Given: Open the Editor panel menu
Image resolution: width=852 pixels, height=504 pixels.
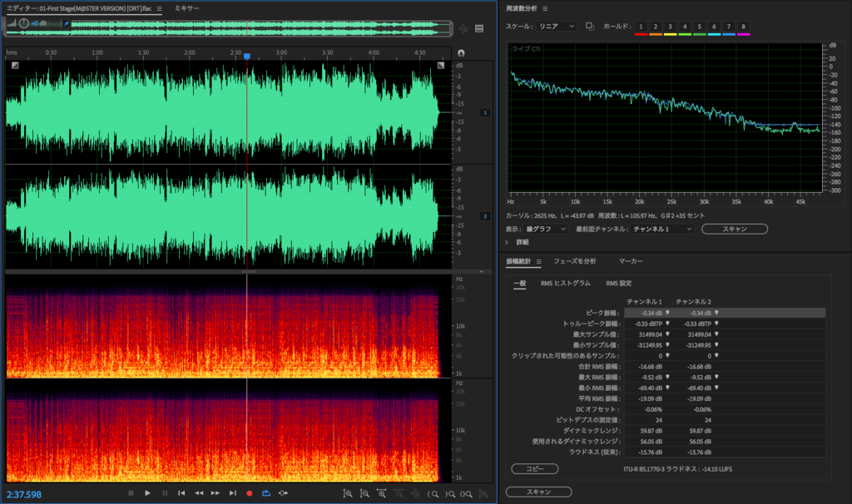Looking at the screenshot, I should [x=159, y=8].
